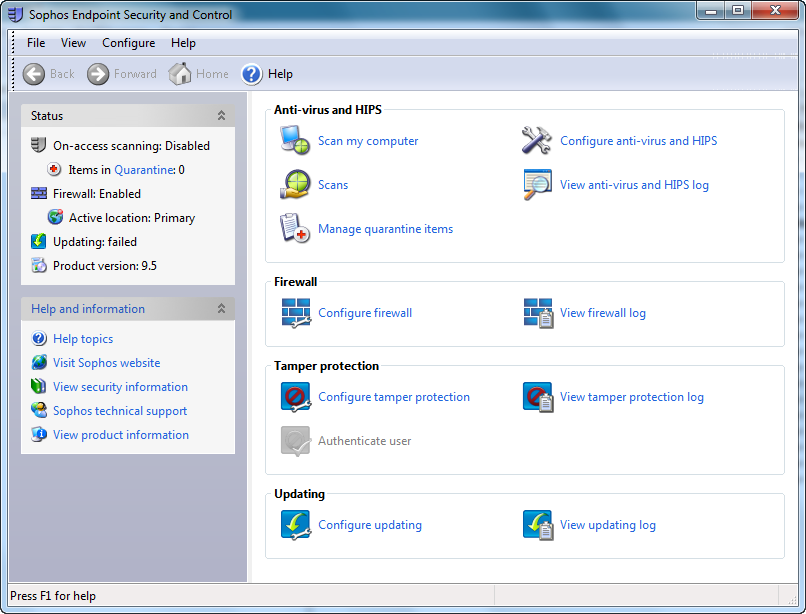Click the Configure tamper protection icon
Viewport: 806px width, 614px height.
(295, 397)
